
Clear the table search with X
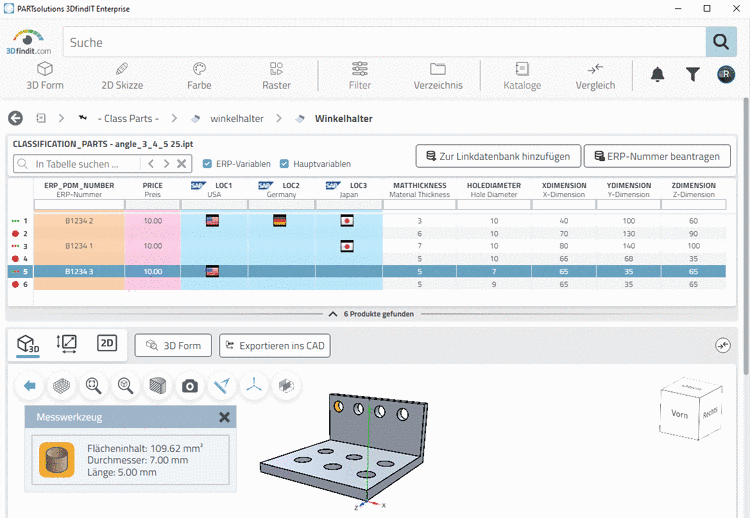[x=181, y=164]
